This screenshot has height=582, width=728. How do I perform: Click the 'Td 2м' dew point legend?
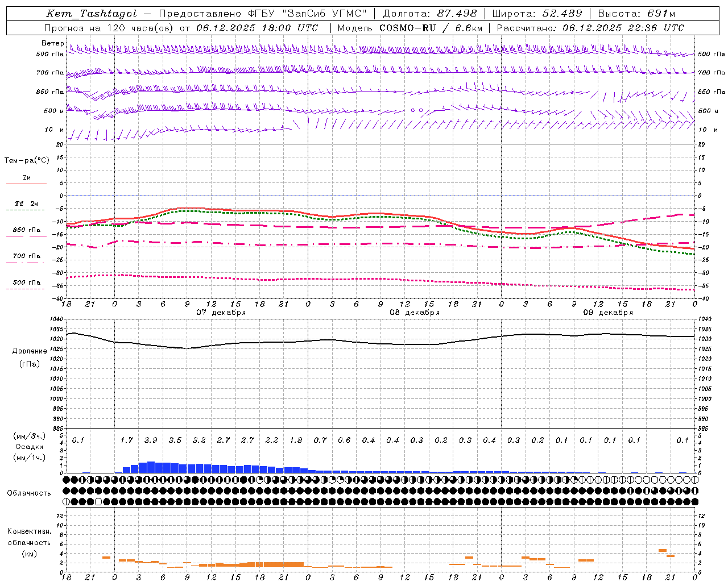point(27,203)
